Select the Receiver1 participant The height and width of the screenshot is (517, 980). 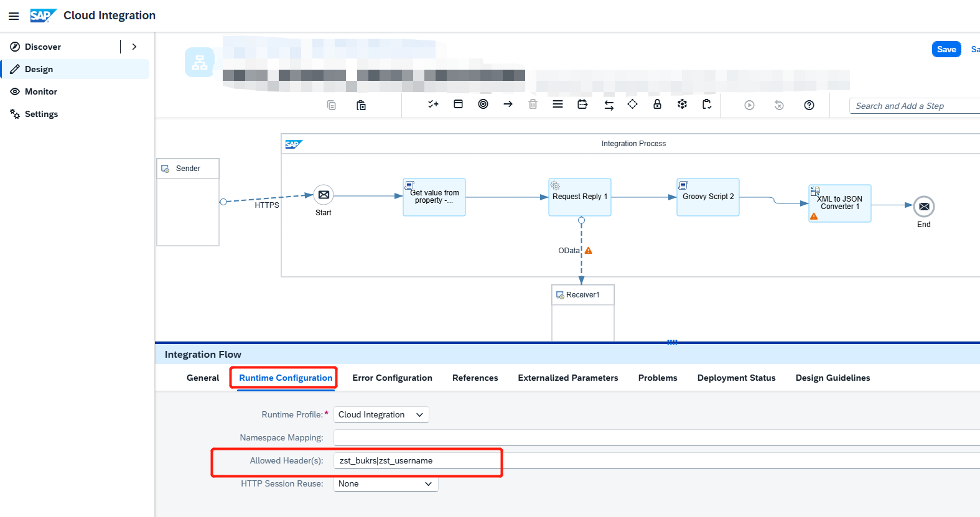pyautogui.click(x=583, y=313)
